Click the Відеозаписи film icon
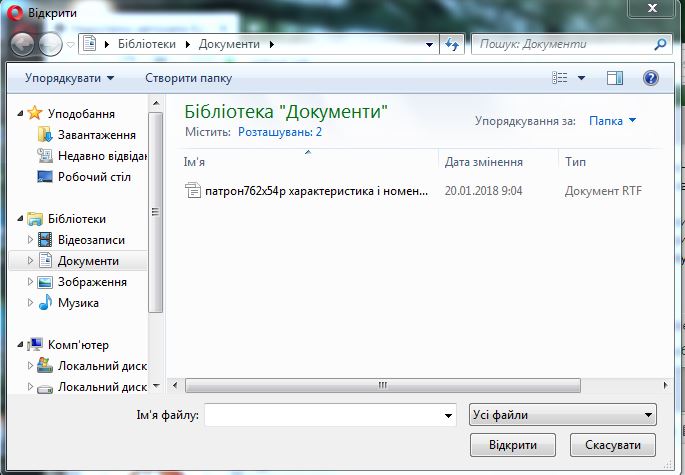The image size is (685, 475). pyautogui.click(x=45, y=239)
